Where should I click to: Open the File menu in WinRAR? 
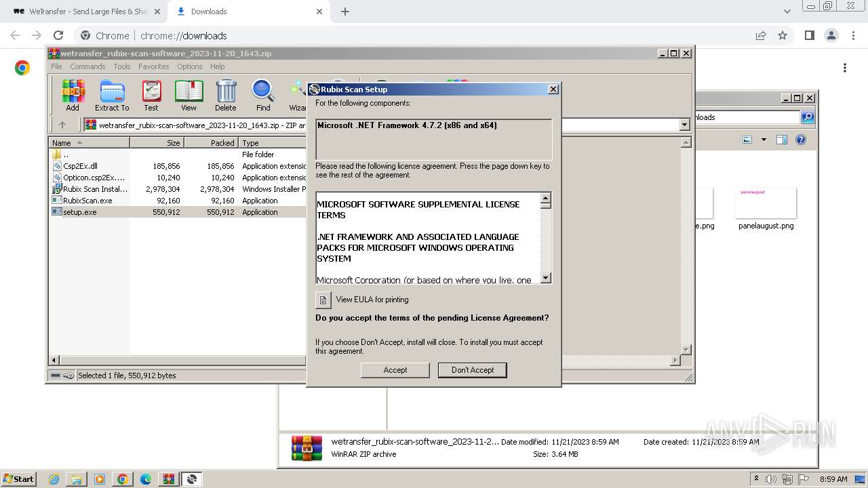56,66
